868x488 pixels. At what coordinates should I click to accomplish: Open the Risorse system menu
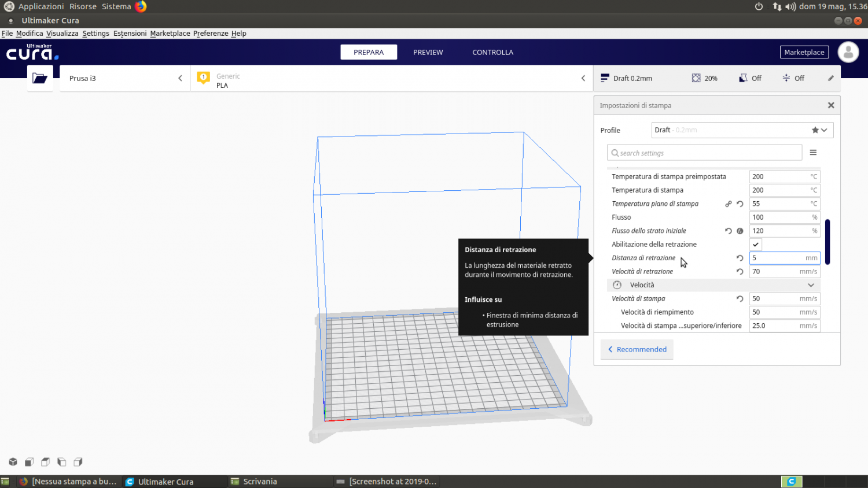83,6
